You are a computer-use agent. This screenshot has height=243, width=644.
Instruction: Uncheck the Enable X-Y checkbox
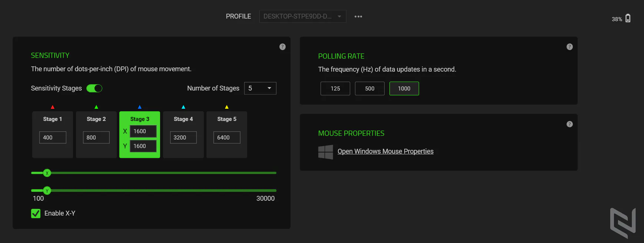tap(36, 213)
